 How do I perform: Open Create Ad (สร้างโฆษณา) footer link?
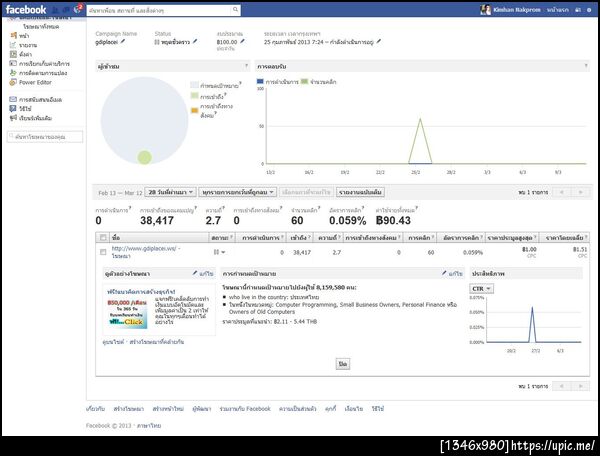(129, 409)
